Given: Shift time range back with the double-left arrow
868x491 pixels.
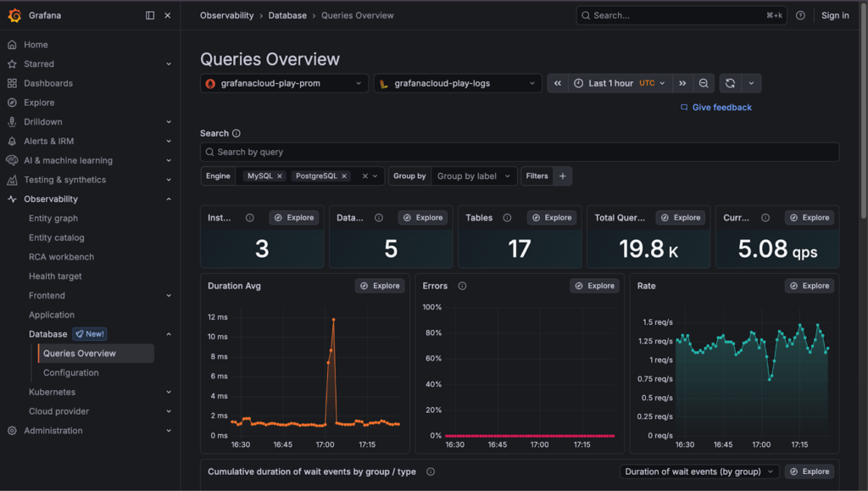Looking at the screenshot, I should 557,82.
